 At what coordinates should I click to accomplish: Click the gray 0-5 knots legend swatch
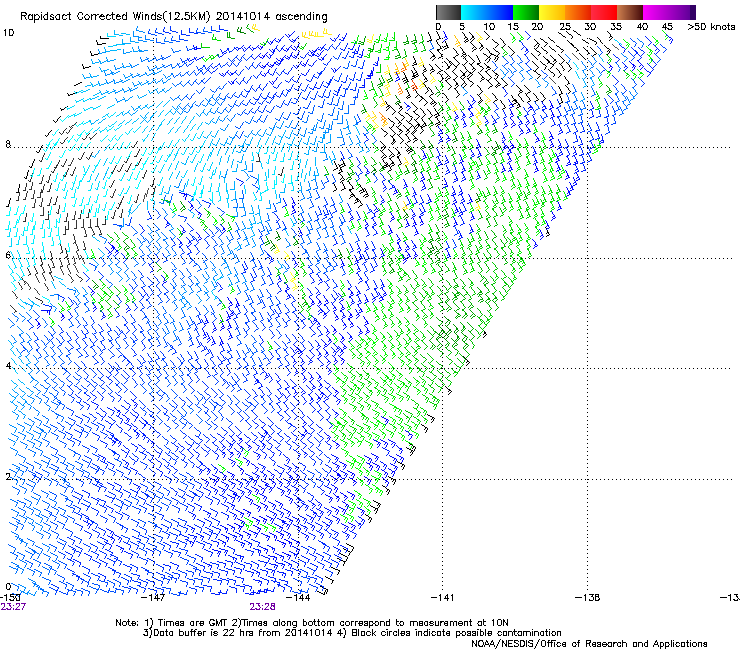click(449, 12)
